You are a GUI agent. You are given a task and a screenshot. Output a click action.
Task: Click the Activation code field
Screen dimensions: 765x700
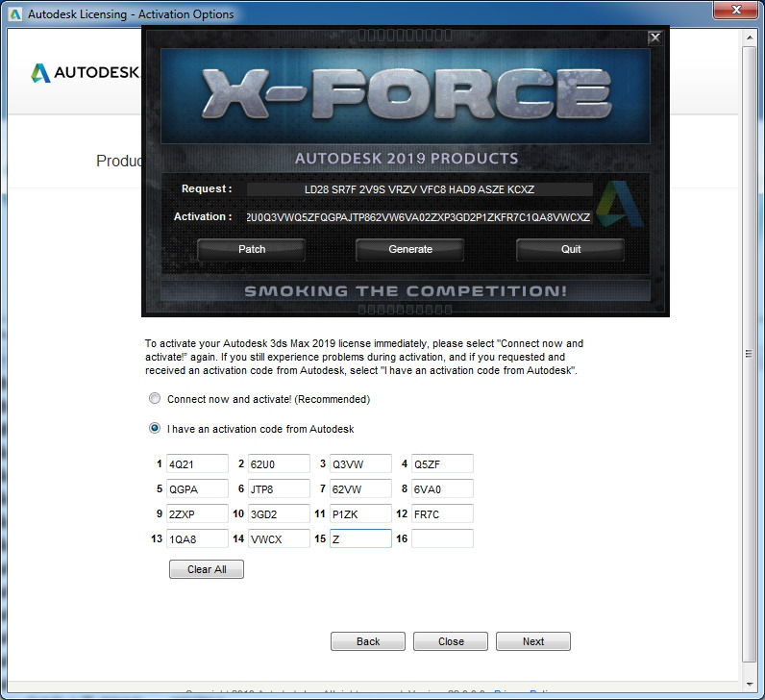(x=419, y=217)
